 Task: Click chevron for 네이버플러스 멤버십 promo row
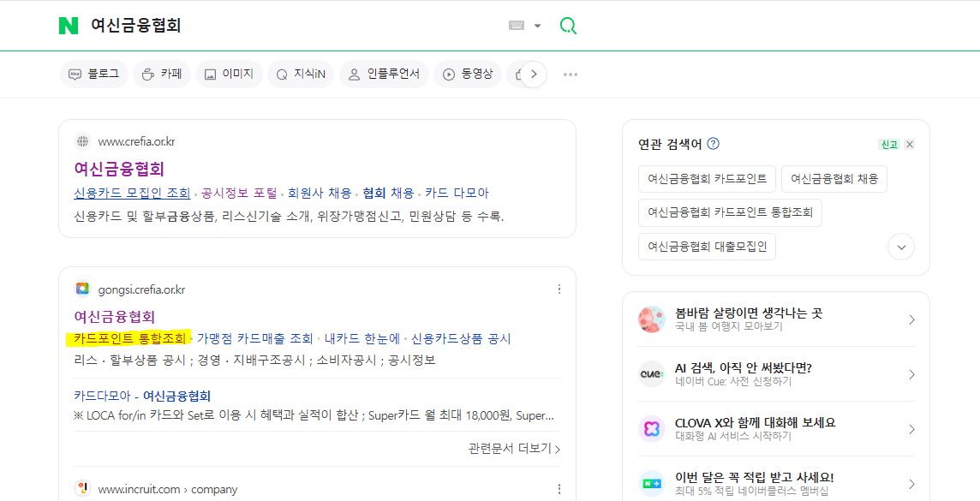tap(911, 484)
